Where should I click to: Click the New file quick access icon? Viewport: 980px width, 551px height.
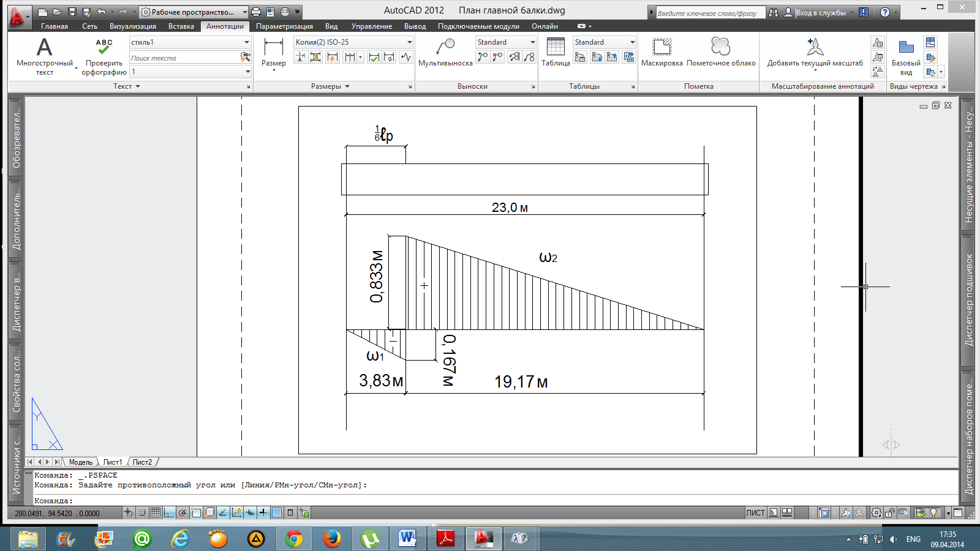(x=42, y=12)
